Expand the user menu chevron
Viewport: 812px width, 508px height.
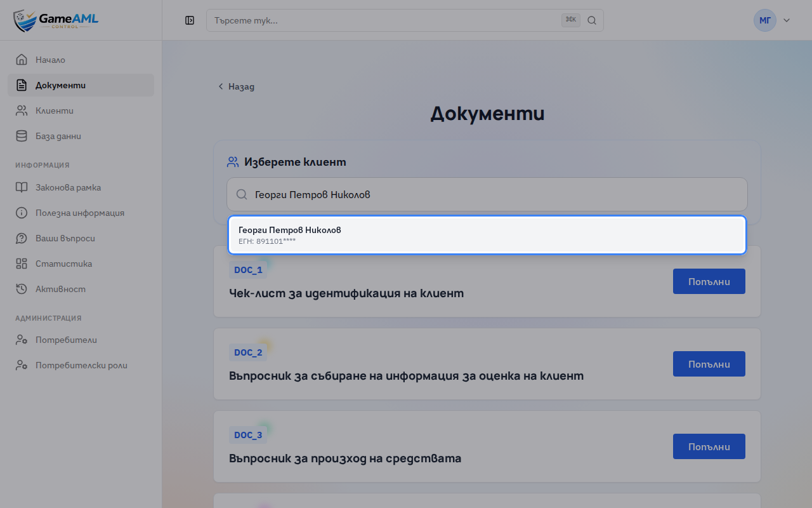coord(787,20)
